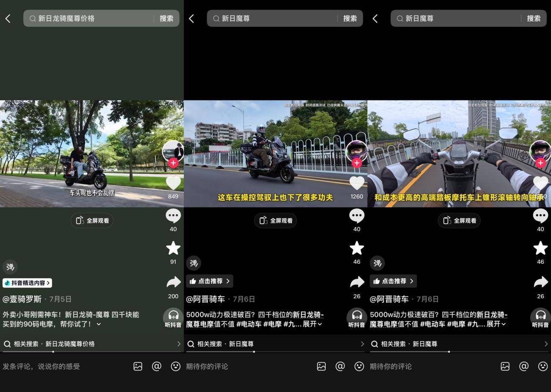The height and width of the screenshot is (392, 551).
Task: Tap 全屏观看 under the 车头呢也不会乱摆 video
Action: (92, 220)
